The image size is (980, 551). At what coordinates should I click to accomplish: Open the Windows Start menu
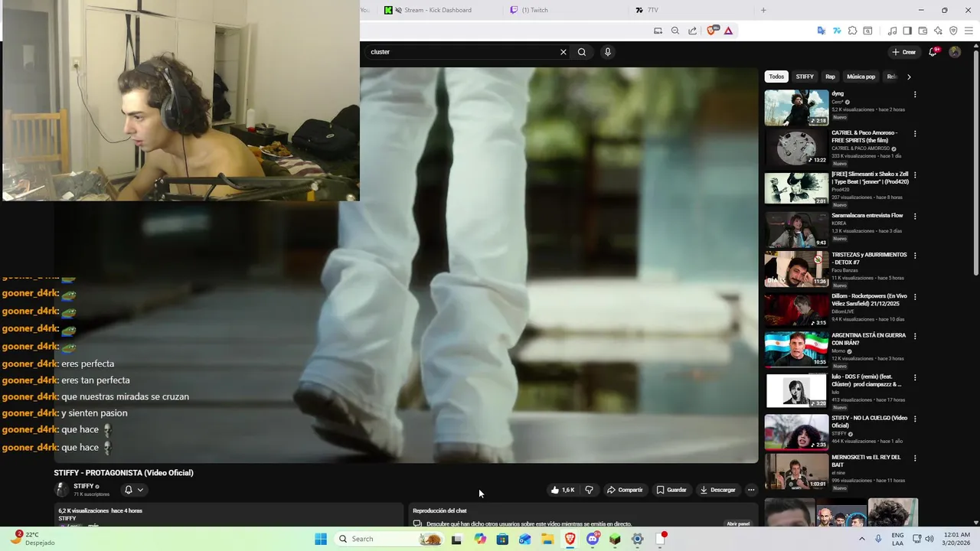[x=321, y=539]
